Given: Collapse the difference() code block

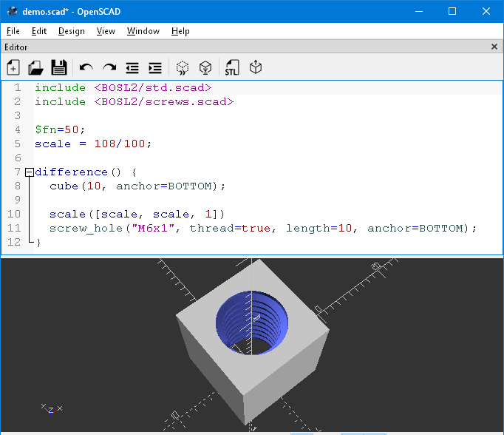Looking at the screenshot, I should [29, 172].
